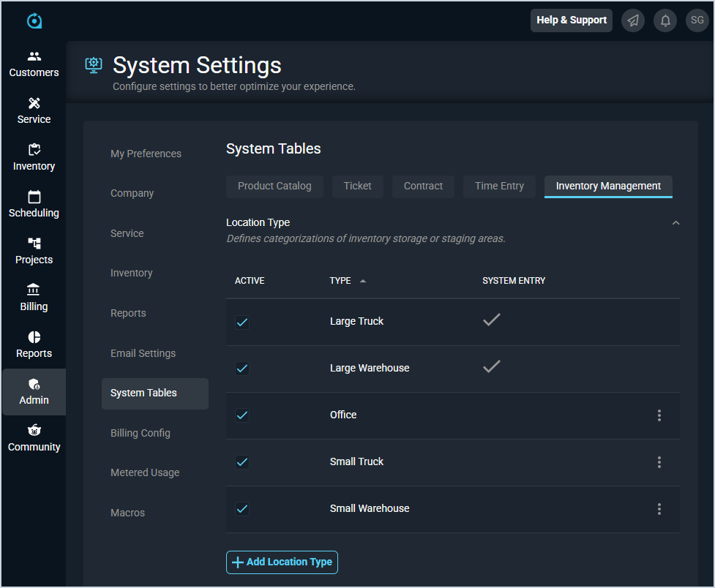Toggle Active checkbox for Small Truck
Viewport: 715px width, 588px height.
tap(242, 462)
